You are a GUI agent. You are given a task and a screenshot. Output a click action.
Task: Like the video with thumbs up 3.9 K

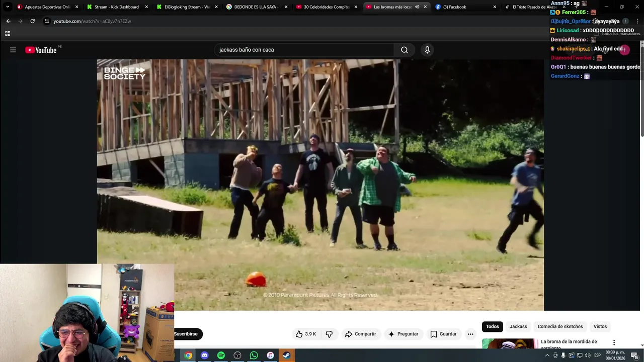coord(306,334)
